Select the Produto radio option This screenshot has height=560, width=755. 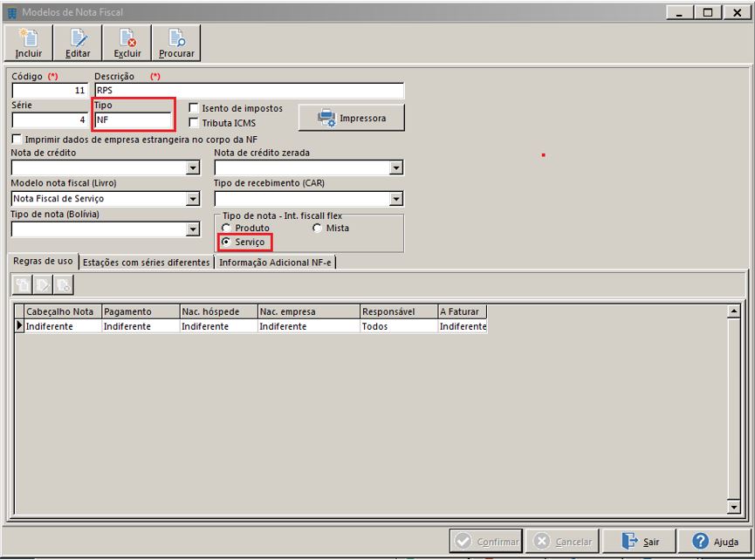[x=226, y=228]
